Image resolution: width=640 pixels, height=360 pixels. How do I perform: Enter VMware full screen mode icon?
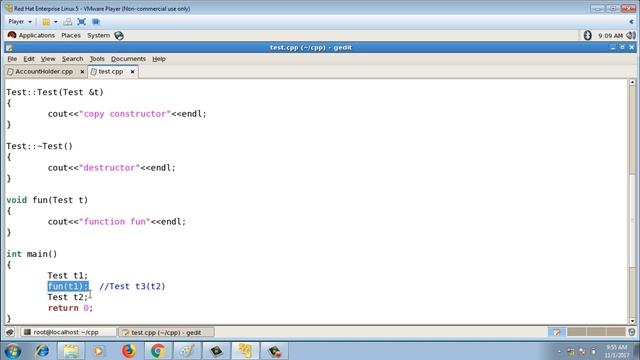82,22
